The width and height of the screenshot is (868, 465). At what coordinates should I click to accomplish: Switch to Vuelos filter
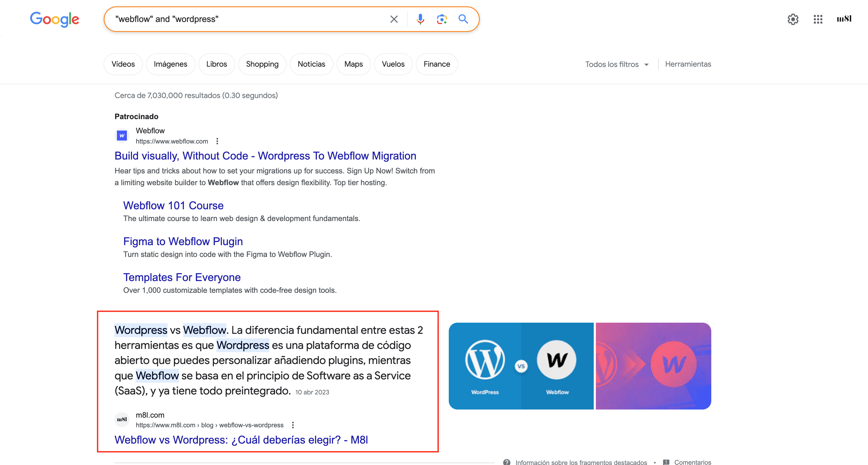393,64
